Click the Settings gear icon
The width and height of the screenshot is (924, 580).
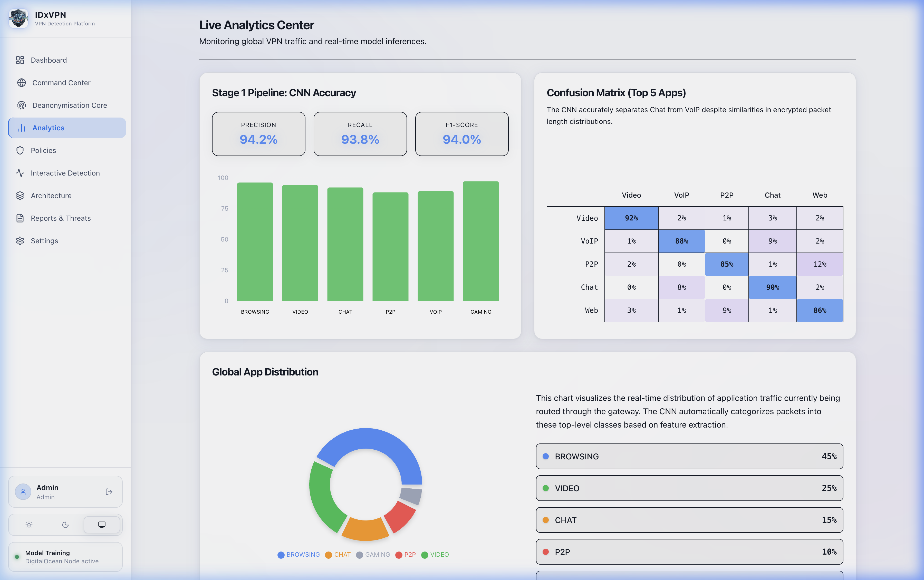[20, 241]
